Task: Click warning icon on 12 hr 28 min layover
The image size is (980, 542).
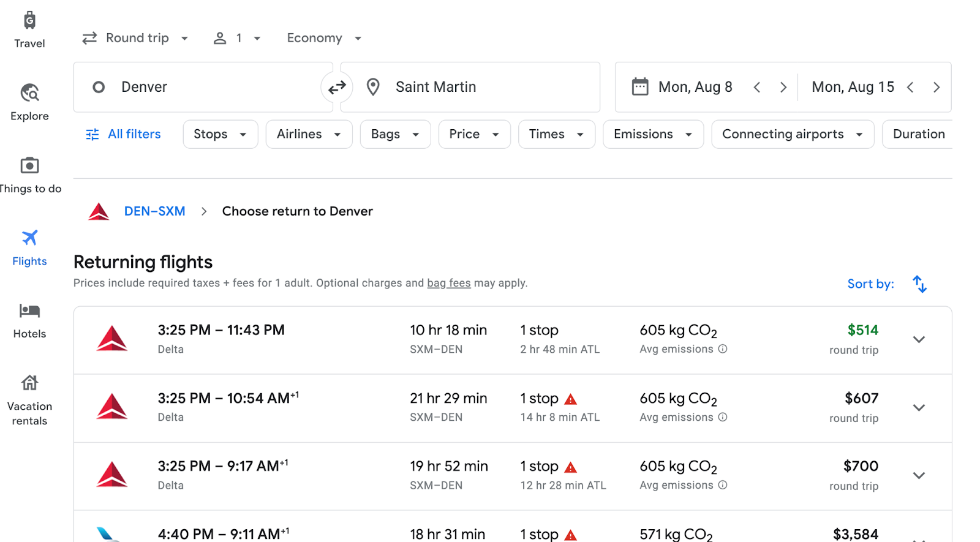Action: coord(571,467)
